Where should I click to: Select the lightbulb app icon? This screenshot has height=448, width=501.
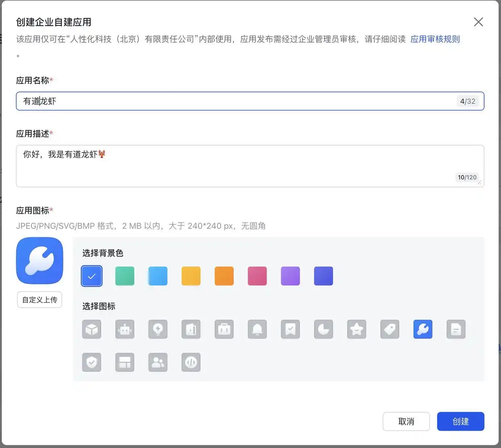(x=158, y=329)
